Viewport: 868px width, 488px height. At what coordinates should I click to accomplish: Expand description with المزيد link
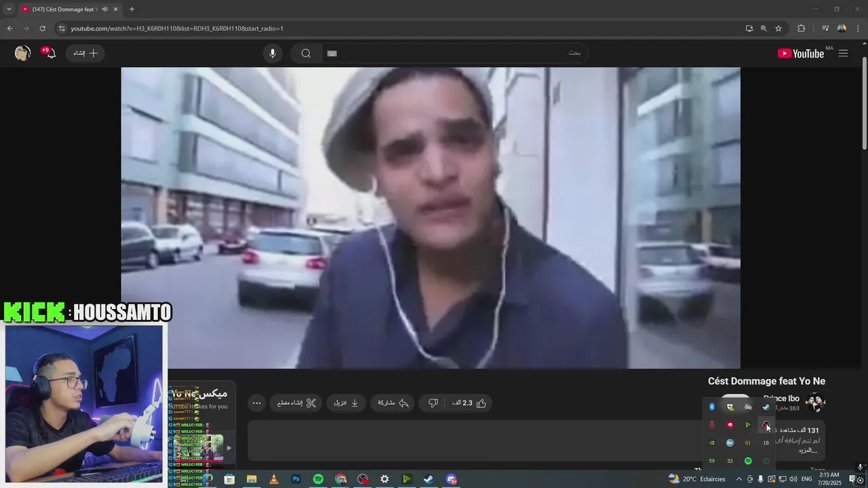click(806, 450)
